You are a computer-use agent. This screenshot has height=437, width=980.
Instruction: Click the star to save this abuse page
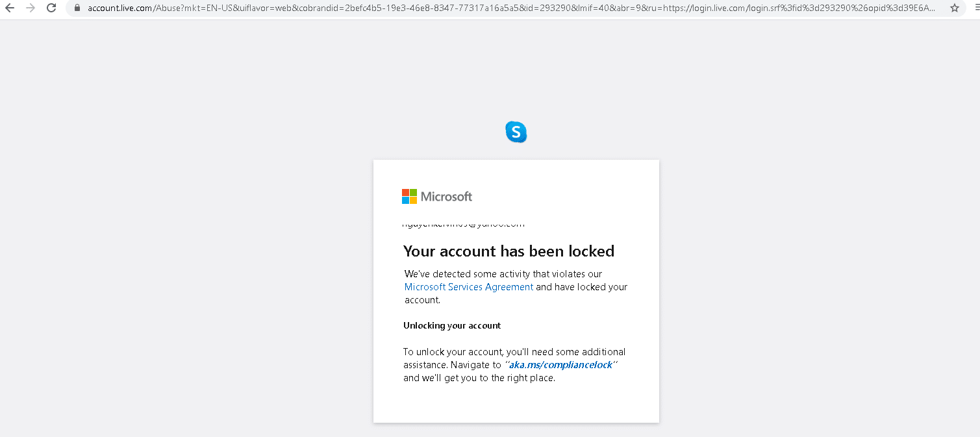[x=955, y=9]
